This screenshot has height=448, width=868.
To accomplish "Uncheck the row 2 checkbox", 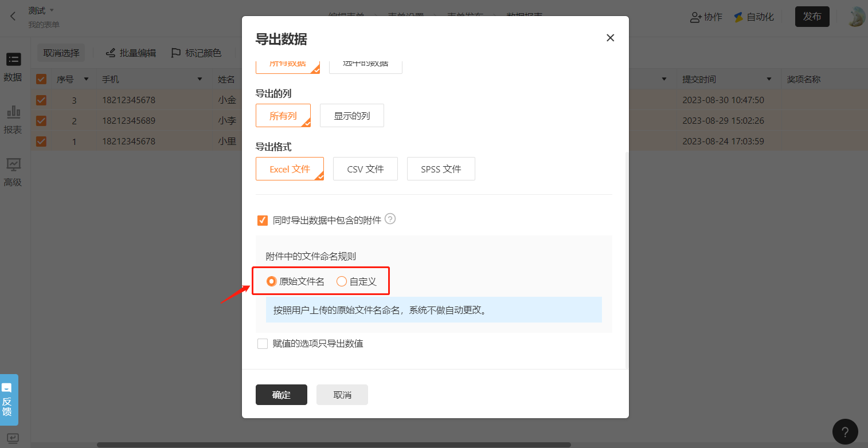I will point(41,121).
